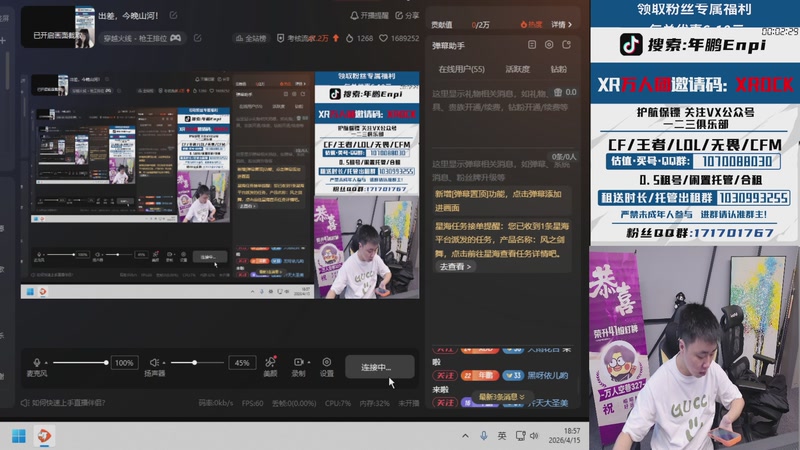Viewport: 800px width, 450px height.
Task: Switch to 在线用户(55) tab
Action: pos(461,69)
